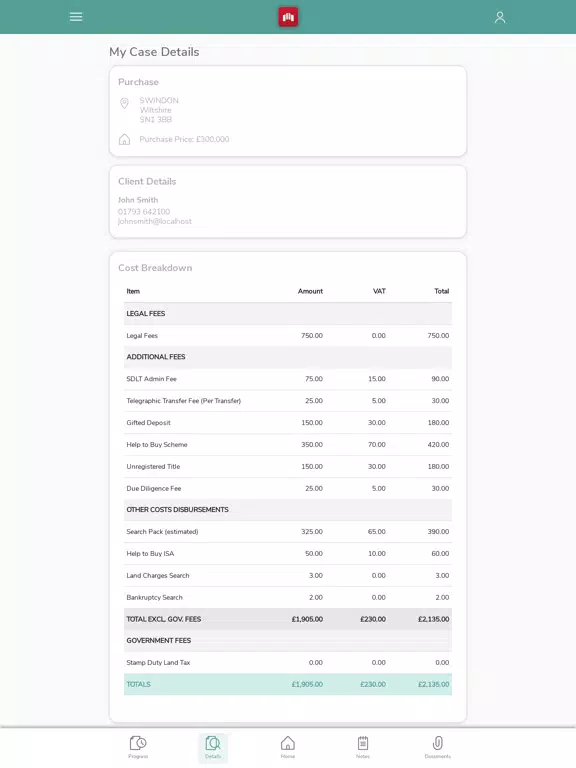Open the hamburger menu
This screenshot has width=576, height=768.
(x=76, y=17)
